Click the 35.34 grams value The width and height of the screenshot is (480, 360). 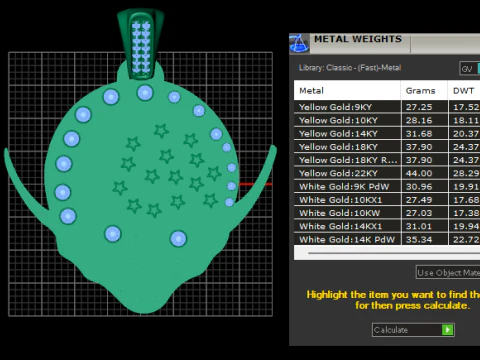419,239
